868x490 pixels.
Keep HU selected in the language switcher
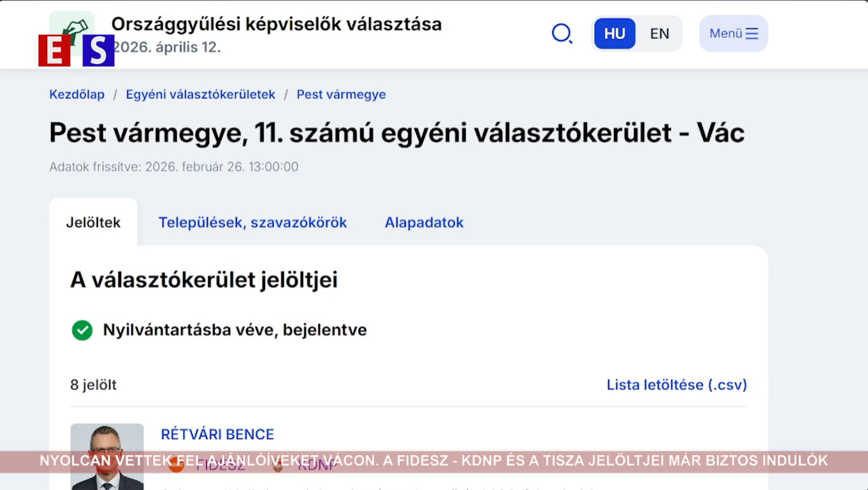(x=615, y=34)
